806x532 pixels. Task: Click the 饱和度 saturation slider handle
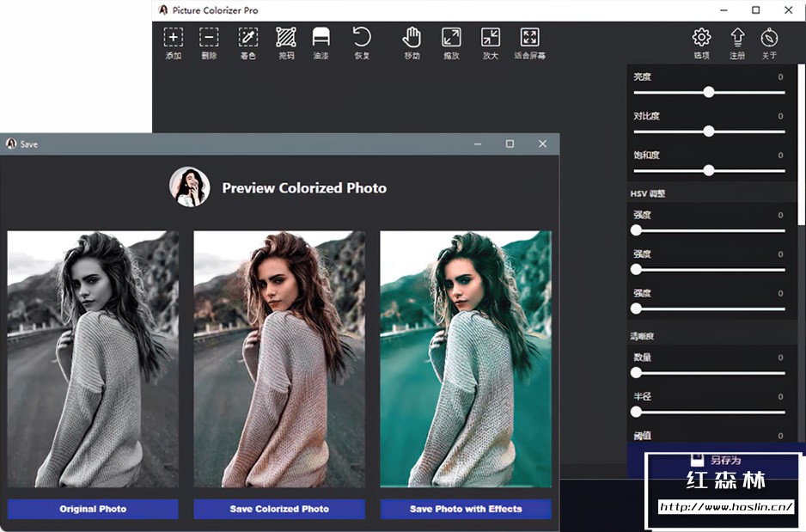[709, 171]
